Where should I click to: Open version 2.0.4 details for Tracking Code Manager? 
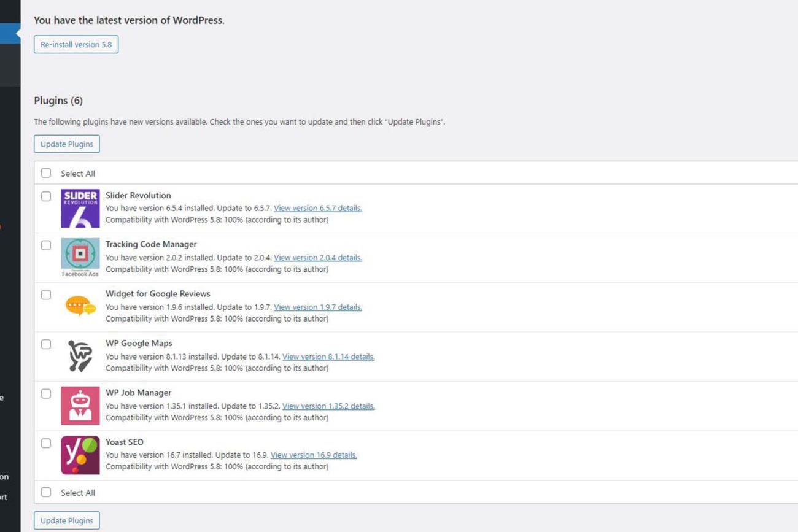[317, 258]
